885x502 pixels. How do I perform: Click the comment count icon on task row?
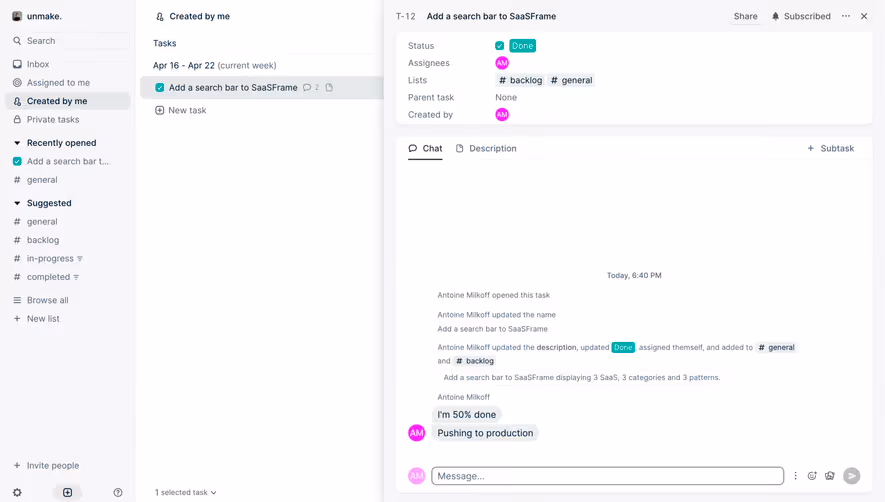pos(310,88)
